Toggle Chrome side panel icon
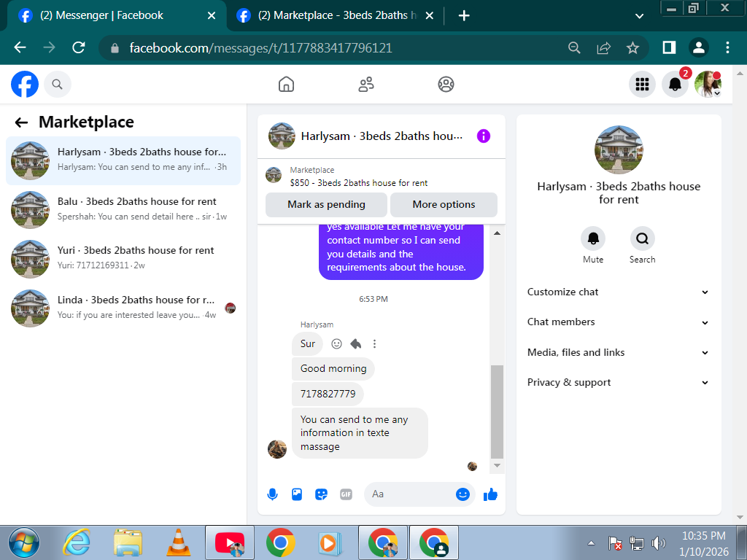Viewport: 747px width, 560px height. point(669,47)
